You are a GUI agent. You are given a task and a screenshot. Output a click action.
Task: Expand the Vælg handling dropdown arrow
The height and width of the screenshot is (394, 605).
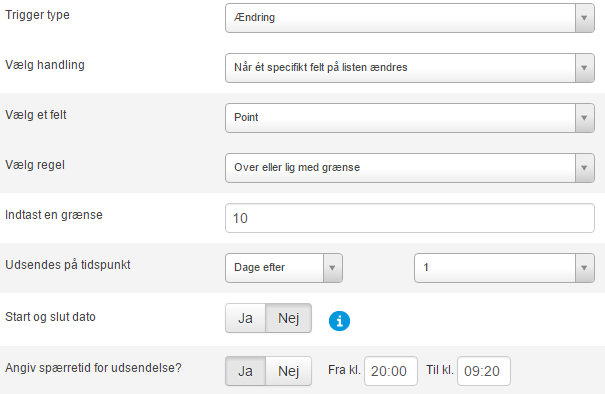tap(584, 68)
